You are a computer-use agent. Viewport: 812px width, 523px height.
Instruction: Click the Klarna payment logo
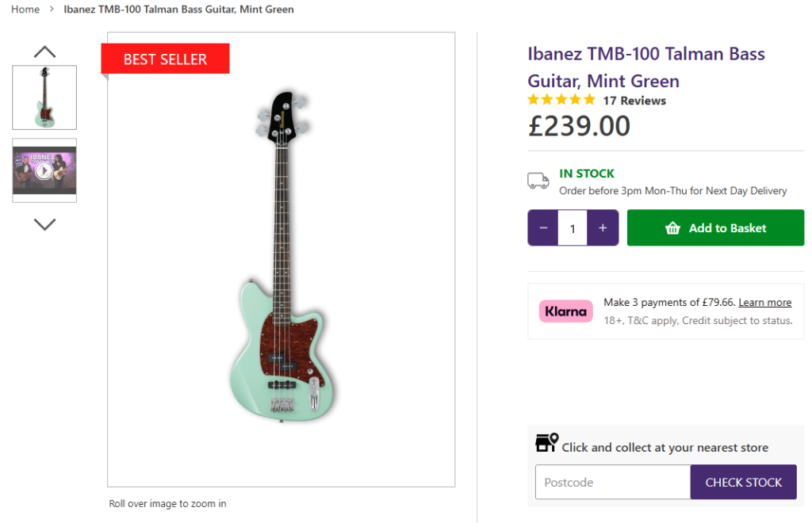[x=565, y=311]
